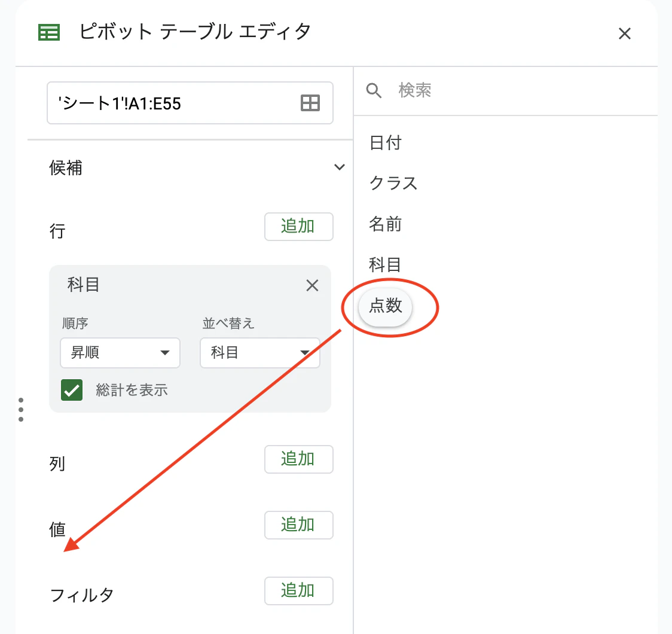Enable 総計を表示 checkbox
Viewport: 672px width, 634px height.
[x=72, y=390]
